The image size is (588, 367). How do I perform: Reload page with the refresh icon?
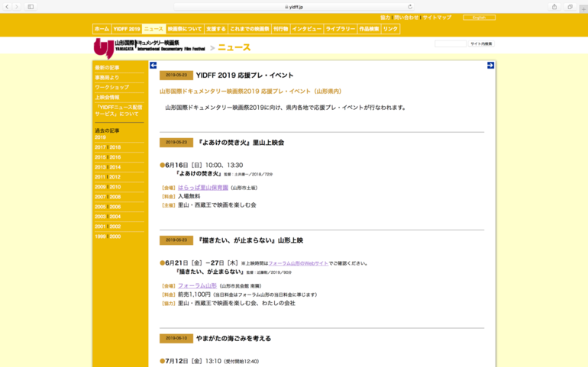click(410, 6)
